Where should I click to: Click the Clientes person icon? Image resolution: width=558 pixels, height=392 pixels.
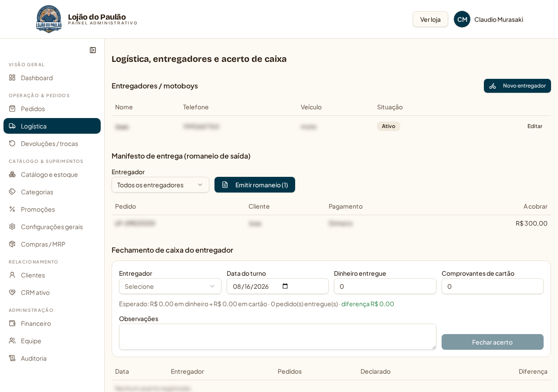click(x=12, y=275)
